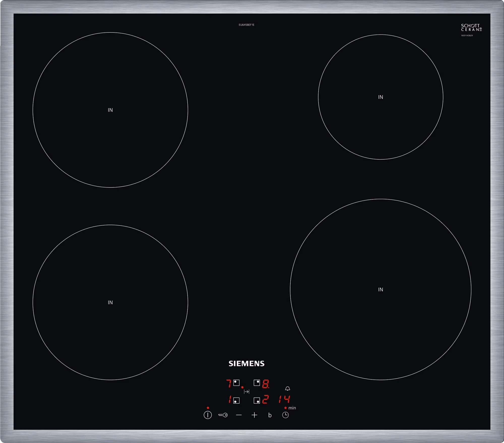The height and width of the screenshot is (443, 504).
Task: Tap the 'min' label by the timer
Action: click(x=292, y=408)
